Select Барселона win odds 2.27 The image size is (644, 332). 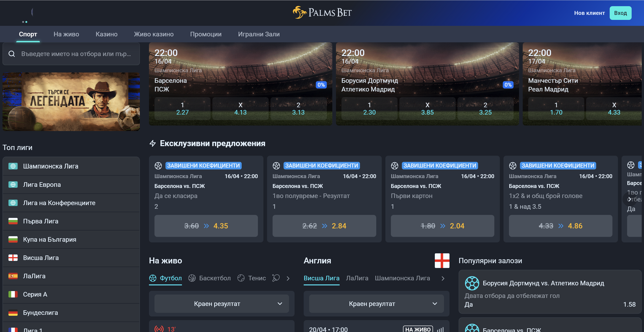tap(182, 109)
